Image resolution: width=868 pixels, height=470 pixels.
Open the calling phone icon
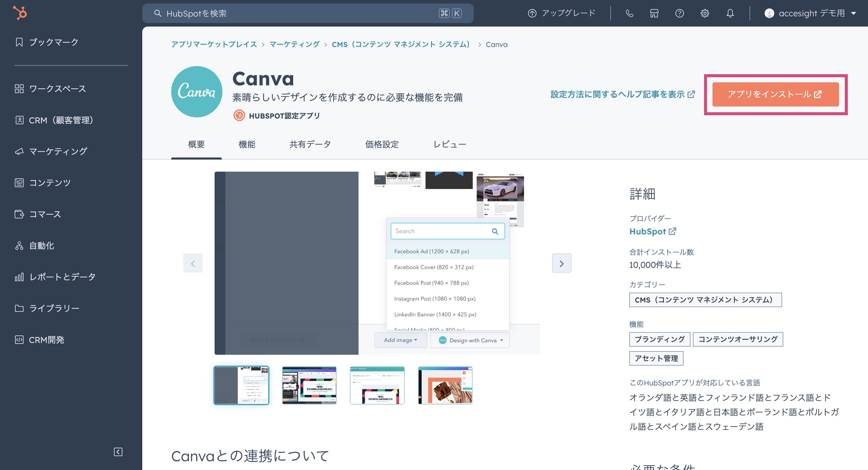coord(629,13)
